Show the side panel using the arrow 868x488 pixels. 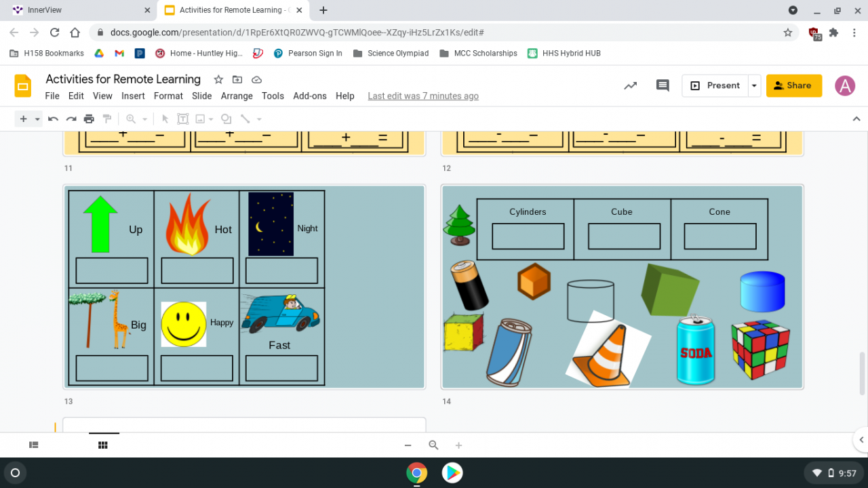click(x=861, y=440)
